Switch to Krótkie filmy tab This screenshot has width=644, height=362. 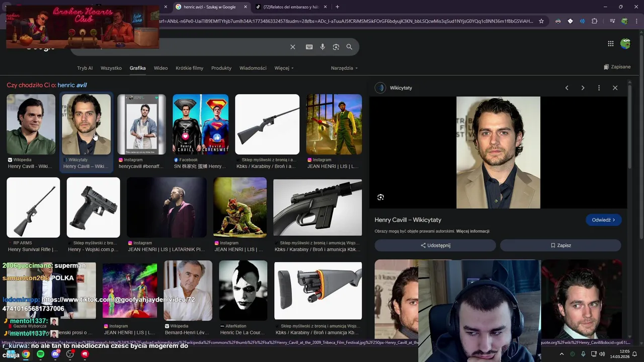pyautogui.click(x=189, y=68)
